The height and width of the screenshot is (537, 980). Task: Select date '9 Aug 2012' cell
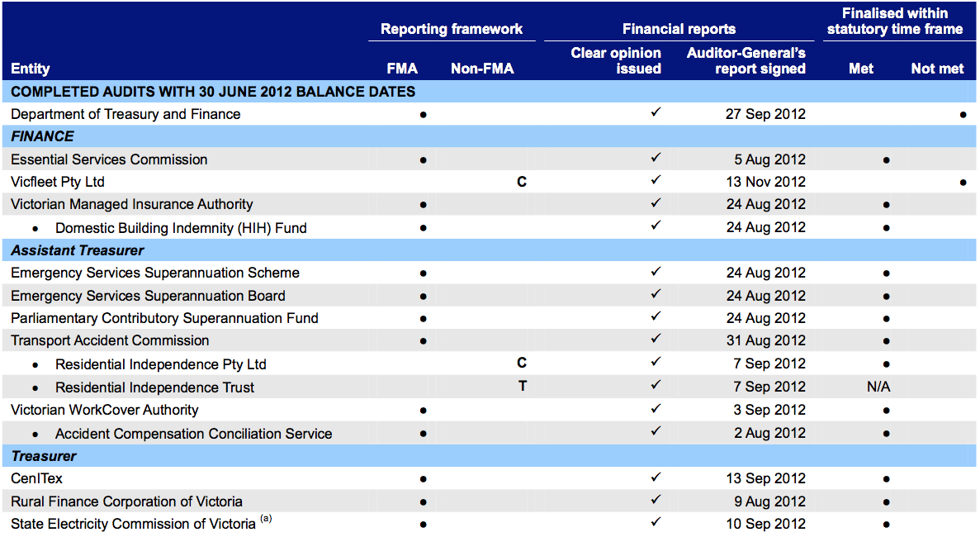pyautogui.click(x=770, y=501)
